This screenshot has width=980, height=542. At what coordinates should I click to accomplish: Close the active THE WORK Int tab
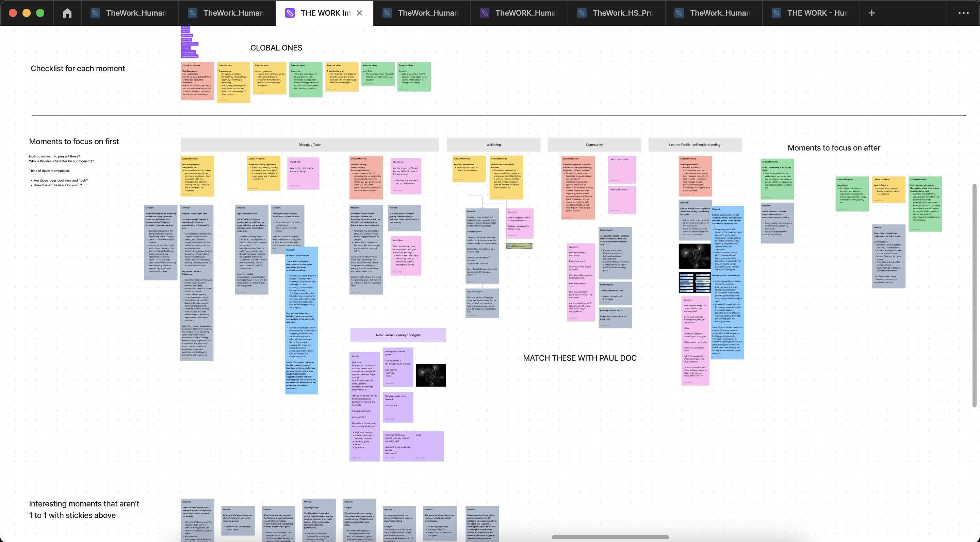360,13
